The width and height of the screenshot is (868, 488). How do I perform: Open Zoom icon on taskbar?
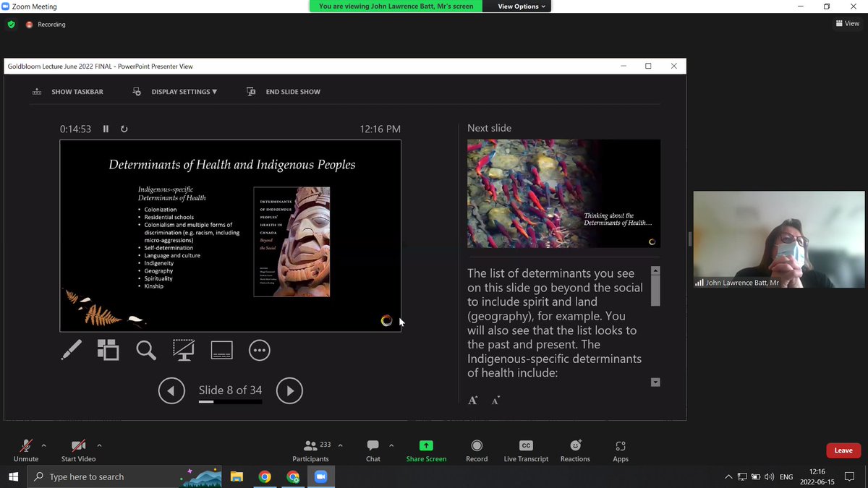pyautogui.click(x=321, y=476)
